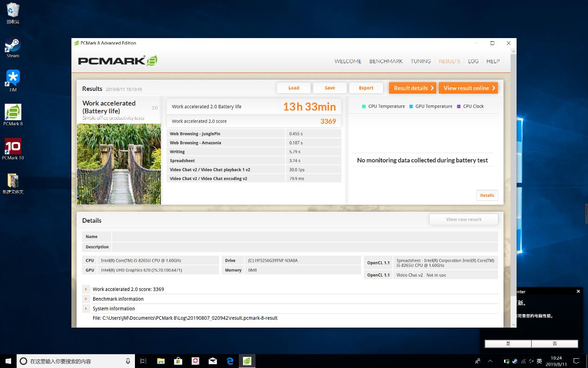Image resolution: width=588 pixels, height=368 pixels.
Task: Click the Save result button
Action: click(330, 88)
